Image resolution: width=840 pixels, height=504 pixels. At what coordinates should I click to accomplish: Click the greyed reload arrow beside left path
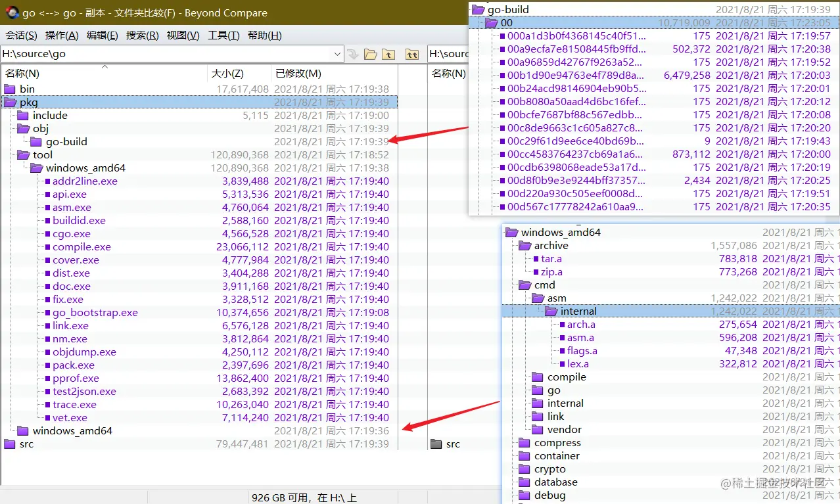coord(353,54)
